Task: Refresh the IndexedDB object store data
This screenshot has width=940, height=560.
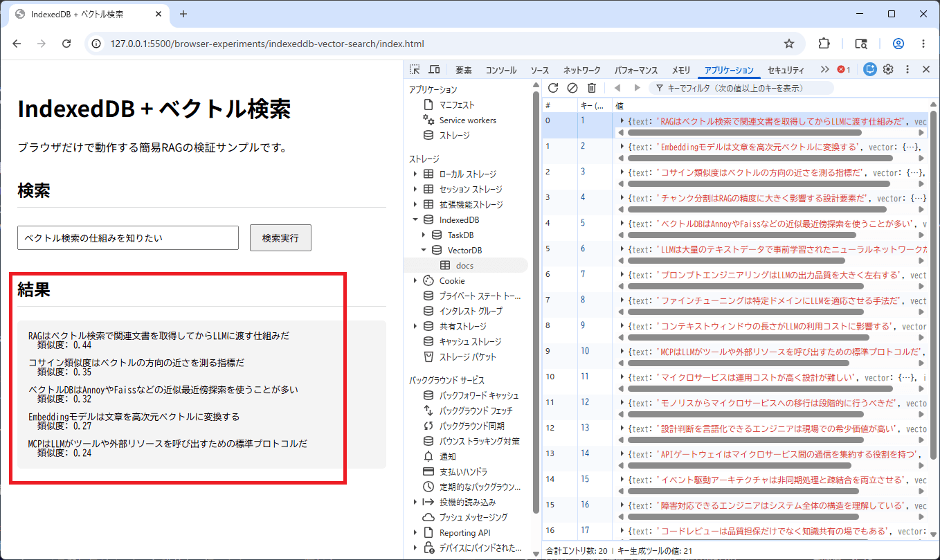Action: click(553, 88)
